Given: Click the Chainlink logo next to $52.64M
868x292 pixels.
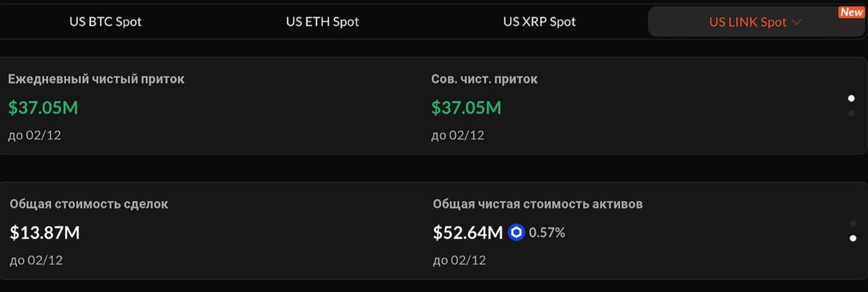Looking at the screenshot, I should click(x=517, y=233).
